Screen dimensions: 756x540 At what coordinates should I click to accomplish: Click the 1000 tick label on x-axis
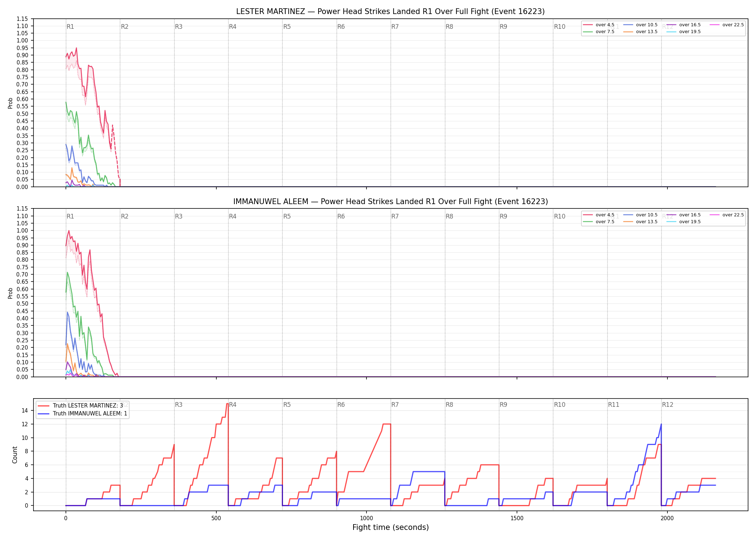coord(366,518)
